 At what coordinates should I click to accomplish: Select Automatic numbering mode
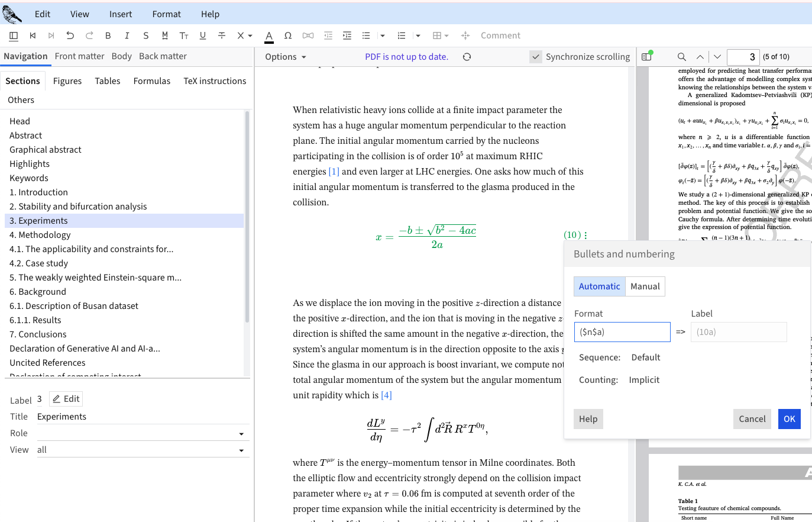599,286
